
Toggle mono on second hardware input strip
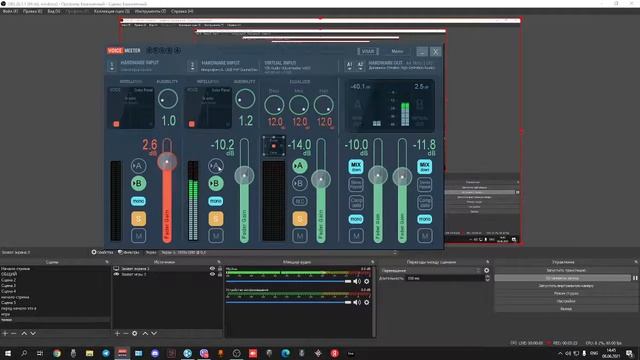point(216,201)
